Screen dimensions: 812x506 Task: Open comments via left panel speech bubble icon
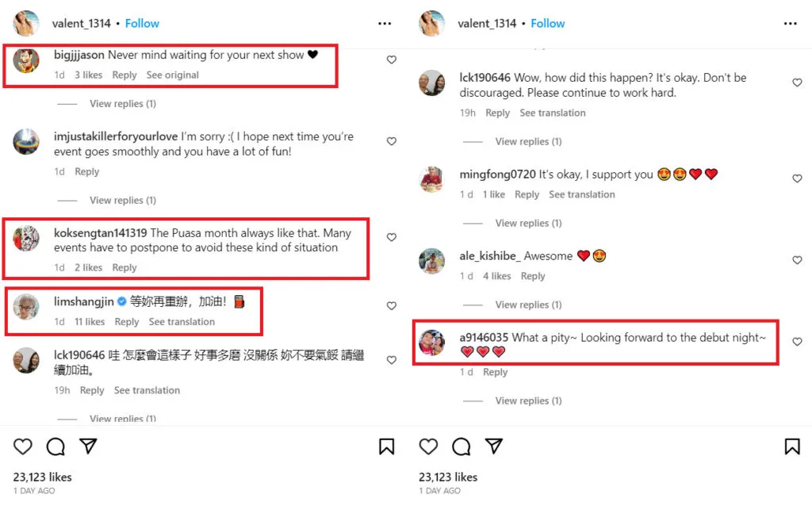point(56,447)
